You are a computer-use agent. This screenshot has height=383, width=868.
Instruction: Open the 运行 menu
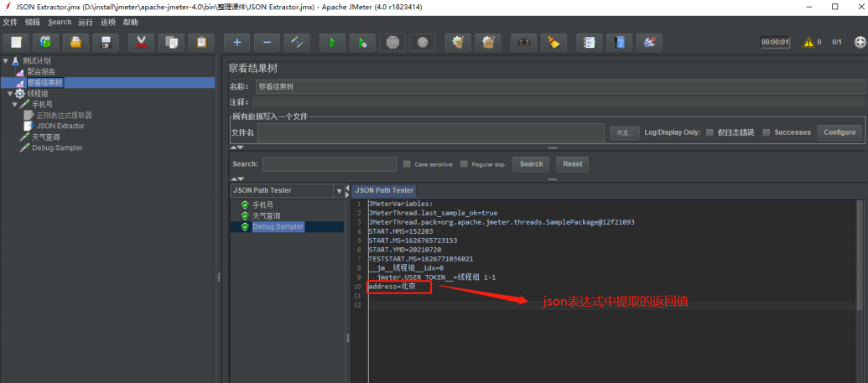(86, 22)
